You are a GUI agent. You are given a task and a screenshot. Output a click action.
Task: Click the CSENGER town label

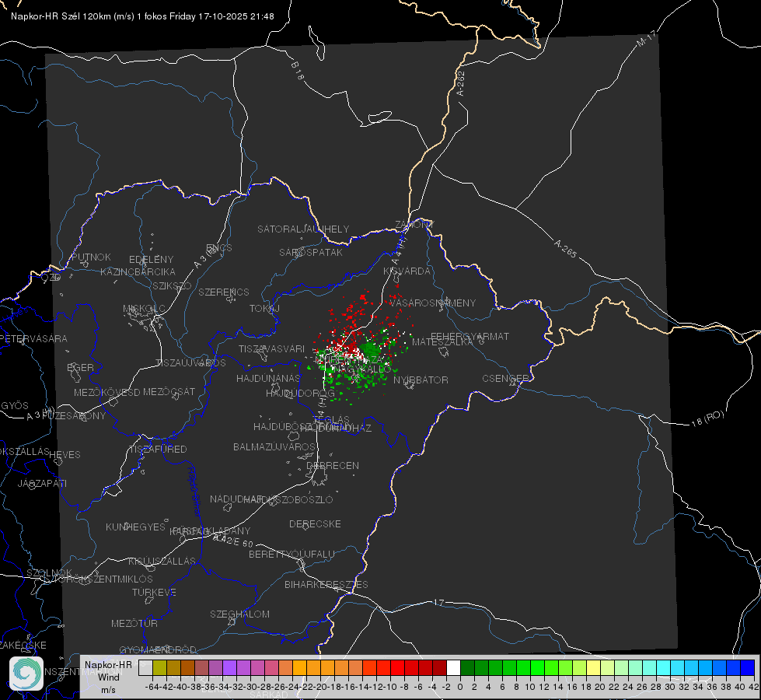click(505, 379)
